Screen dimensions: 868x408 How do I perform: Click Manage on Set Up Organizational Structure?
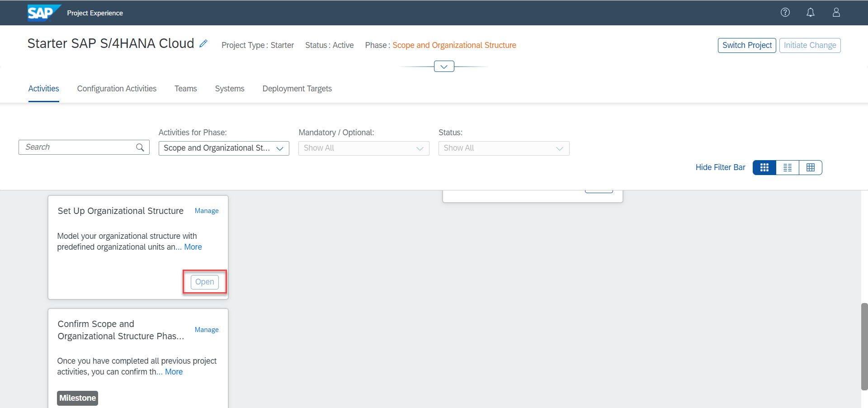(207, 211)
